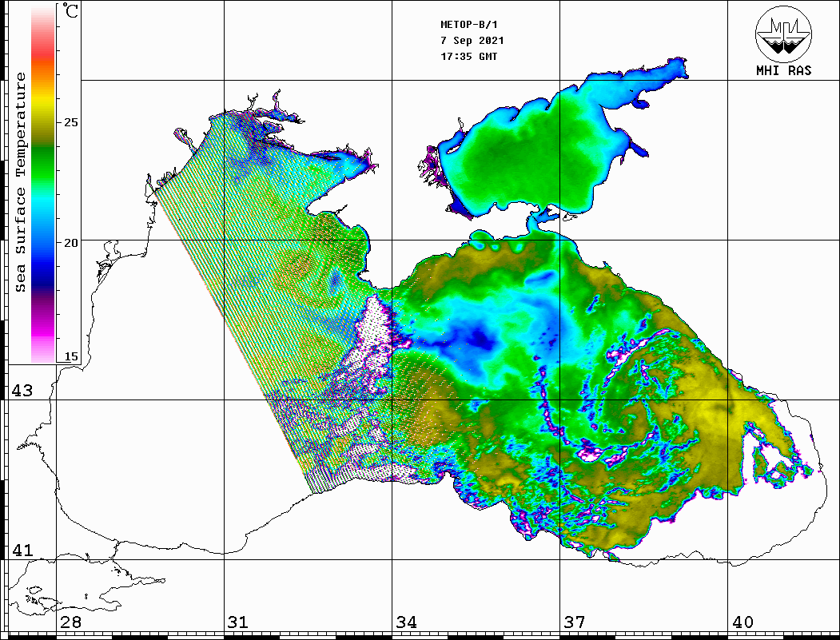Click the longitude label '40'

pyautogui.click(x=742, y=622)
